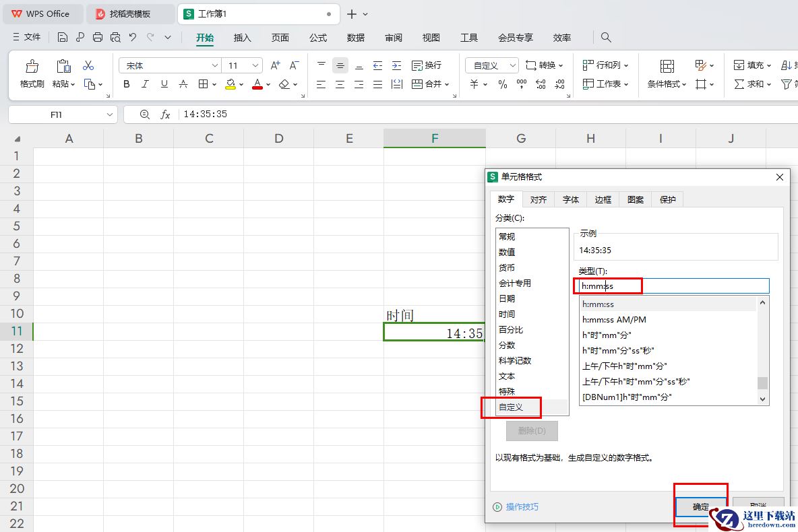Open the font name 宋体 dropdown
The width and height of the screenshot is (798, 532).
[215, 65]
